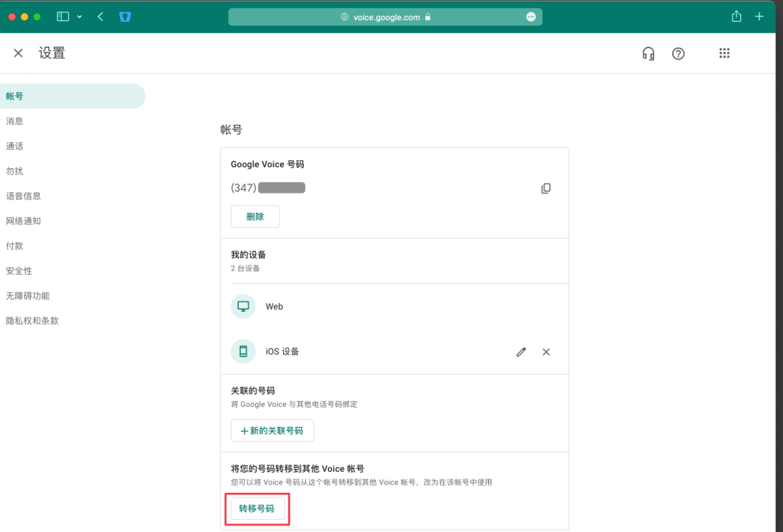Close settings with the X icon

tap(19, 53)
